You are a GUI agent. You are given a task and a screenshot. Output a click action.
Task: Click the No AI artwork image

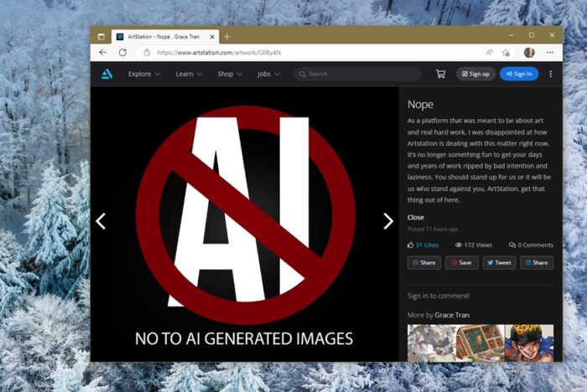pyautogui.click(x=245, y=224)
